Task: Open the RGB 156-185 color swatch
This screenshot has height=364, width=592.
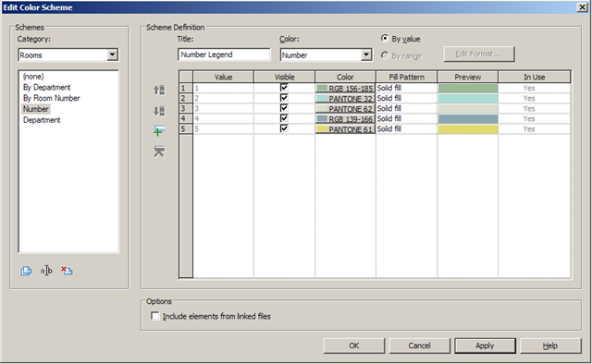Action: [345, 88]
